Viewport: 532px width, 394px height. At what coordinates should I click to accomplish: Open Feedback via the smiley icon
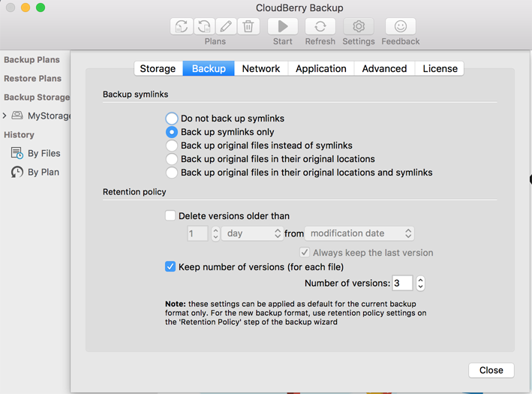[401, 26]
